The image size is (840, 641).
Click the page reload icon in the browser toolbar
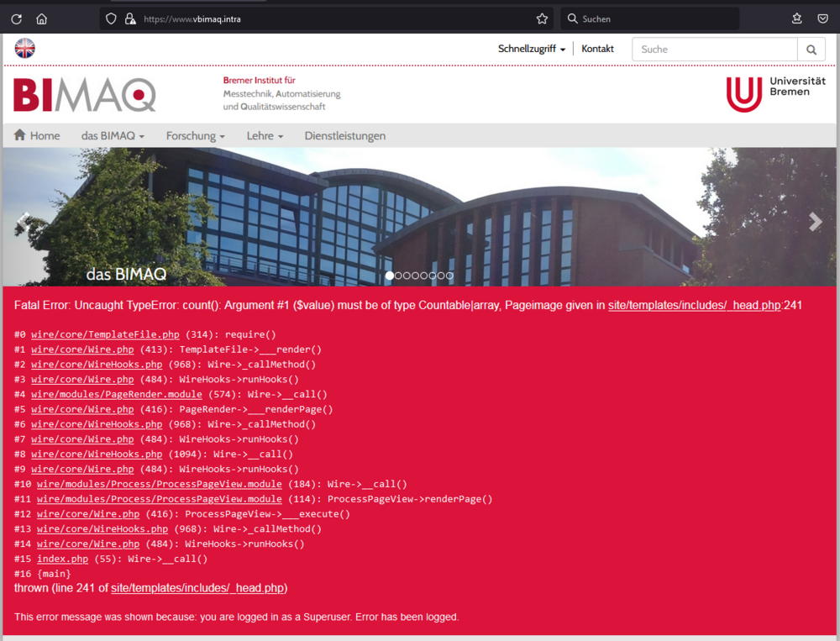coord(16,18)
